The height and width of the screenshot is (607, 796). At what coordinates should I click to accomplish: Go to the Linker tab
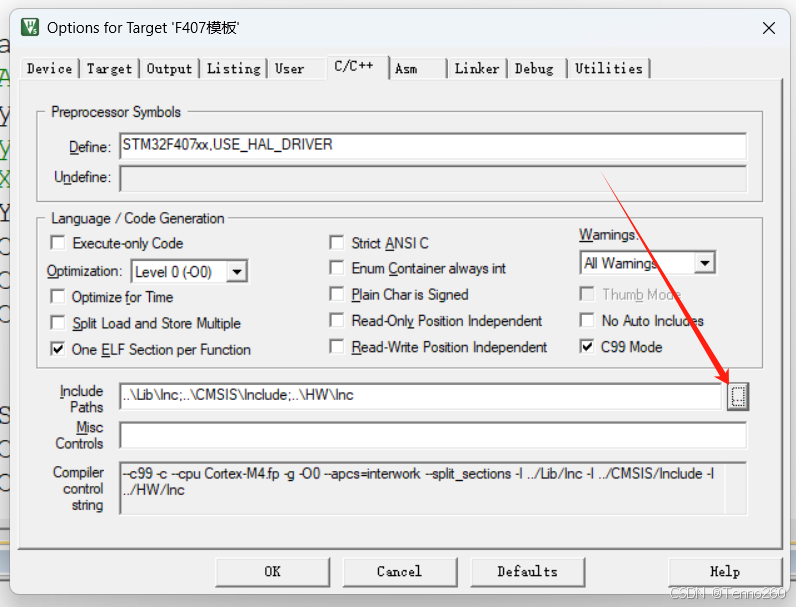pyautogui.click(x=477, y=69)
